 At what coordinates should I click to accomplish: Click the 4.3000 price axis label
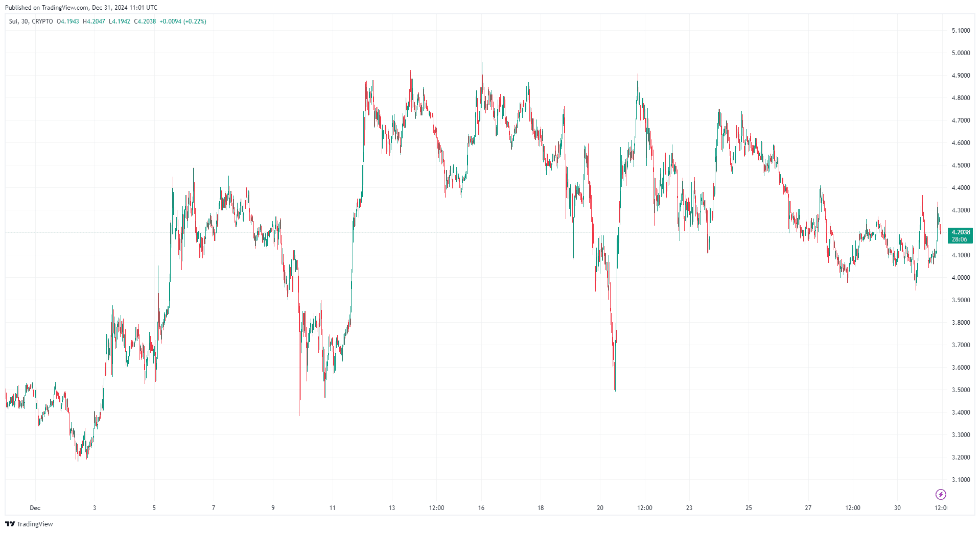[x=961, y=210]
